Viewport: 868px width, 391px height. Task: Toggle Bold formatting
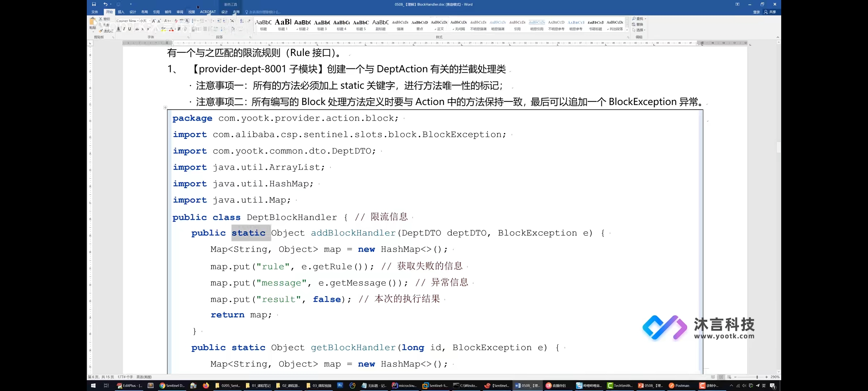click(x=118, y=29)
